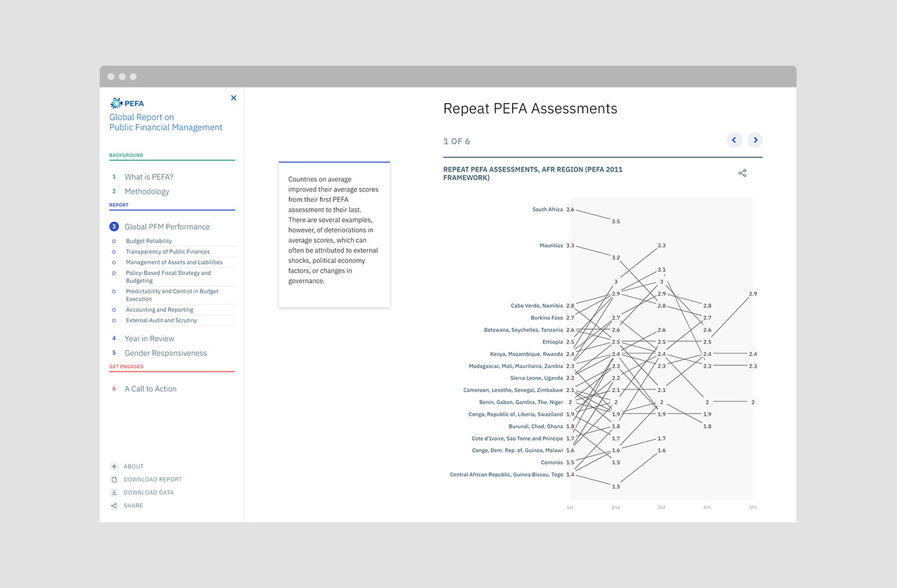Click the number 3 circle badge
Screen dimensions: 897x588
click(x=114, y=227)
